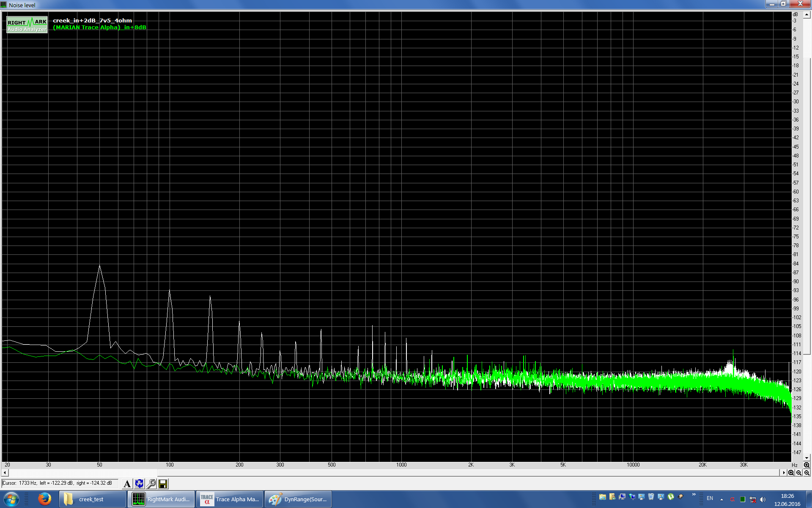Click the white legend 'creek_in+2dB_7v5_4ohm'
Screen dimensions: 812x508
[x=92, y=20]
